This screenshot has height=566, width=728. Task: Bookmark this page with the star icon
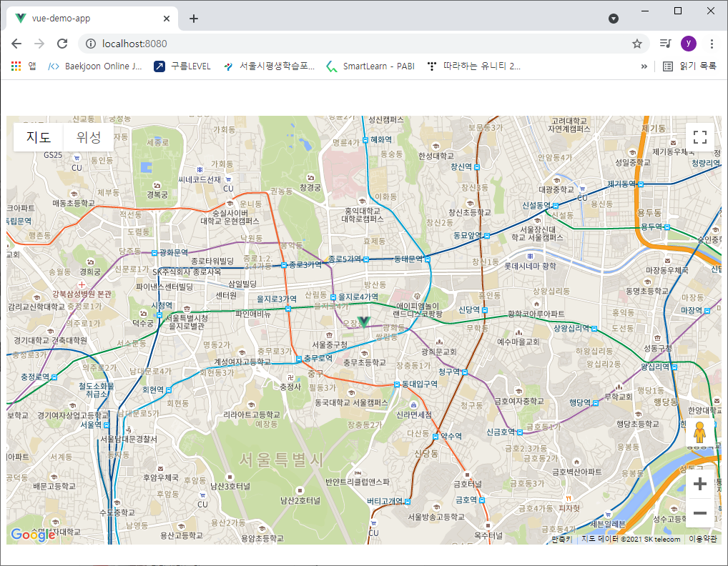(x=637, y=44)
